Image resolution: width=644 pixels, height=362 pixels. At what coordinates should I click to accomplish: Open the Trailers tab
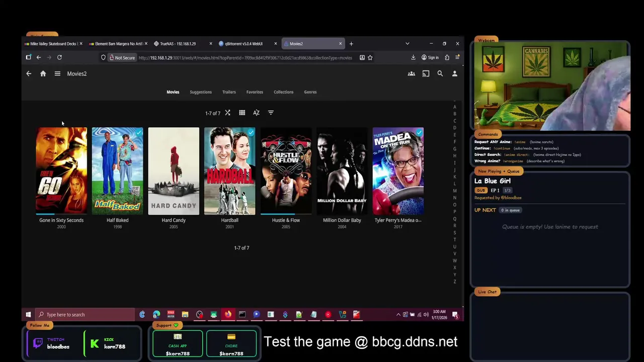click(x=229, y=92)
